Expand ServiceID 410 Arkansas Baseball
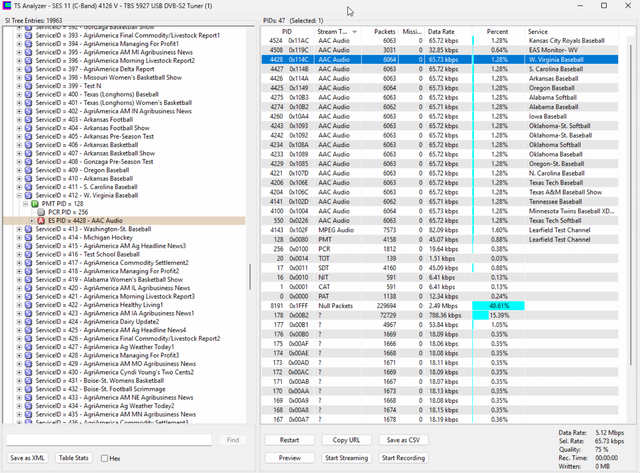The image size is (640, 473). click(x=19, y=179)
